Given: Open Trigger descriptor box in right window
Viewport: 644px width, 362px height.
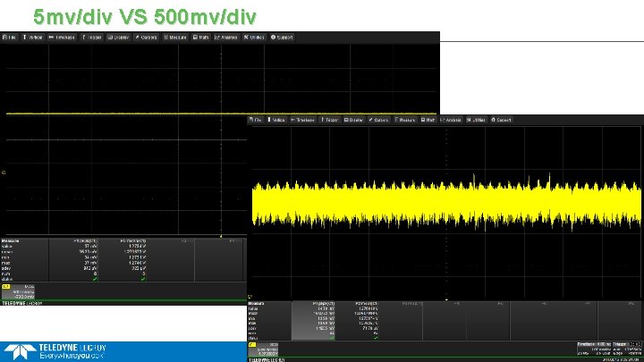Looking at the screenshot, I should [x=627, y=349].
